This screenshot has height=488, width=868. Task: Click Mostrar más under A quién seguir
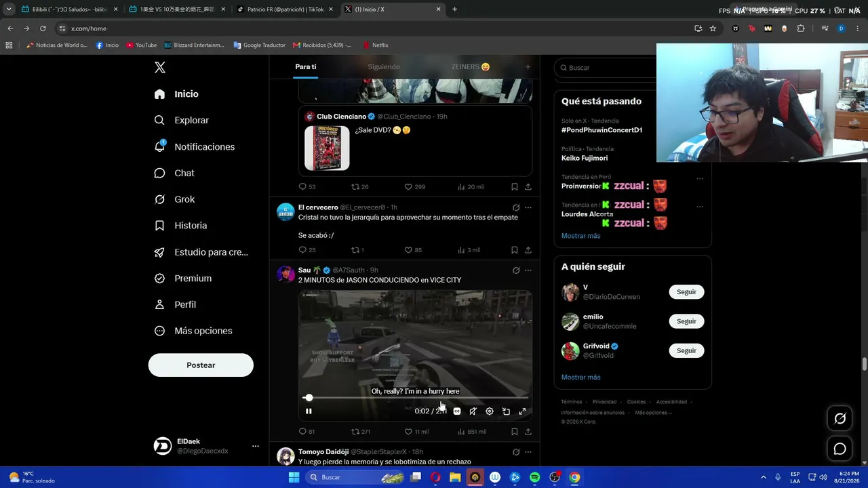coord(580,377)
